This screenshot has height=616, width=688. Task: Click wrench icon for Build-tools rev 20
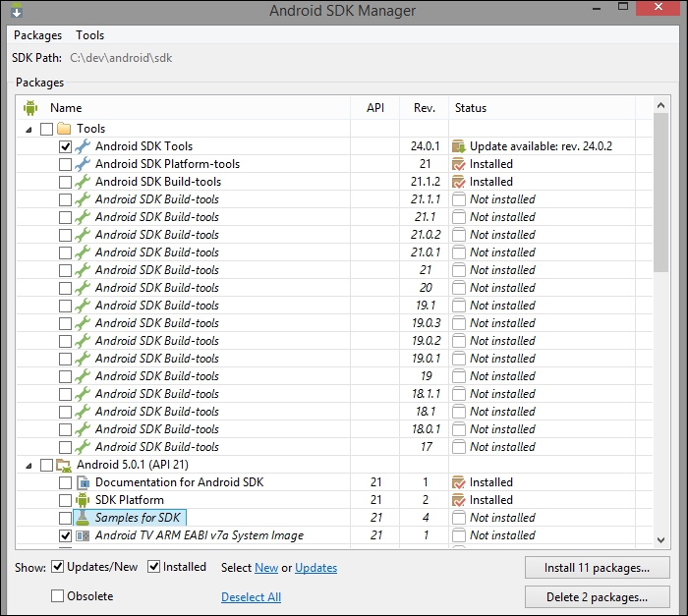tap(83, 288)
